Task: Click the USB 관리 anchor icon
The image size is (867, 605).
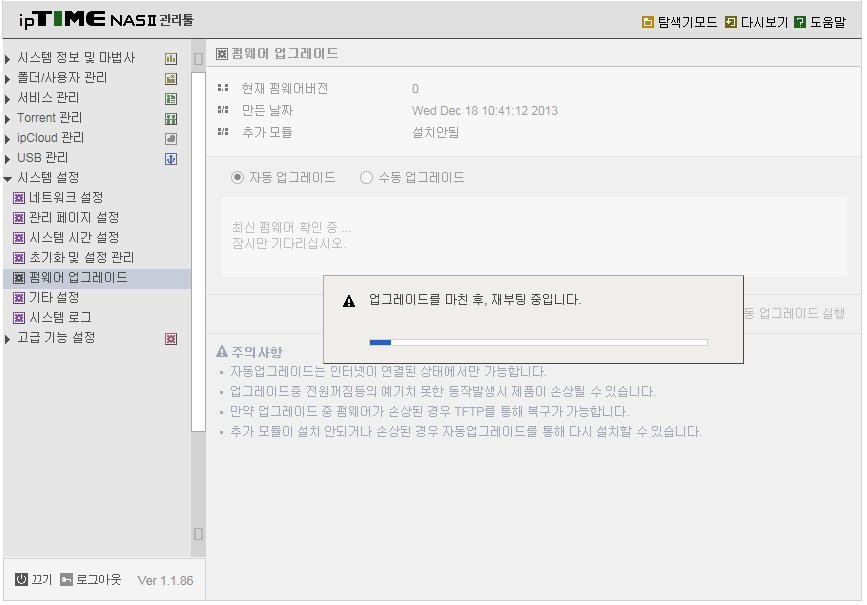Action: 171,159
